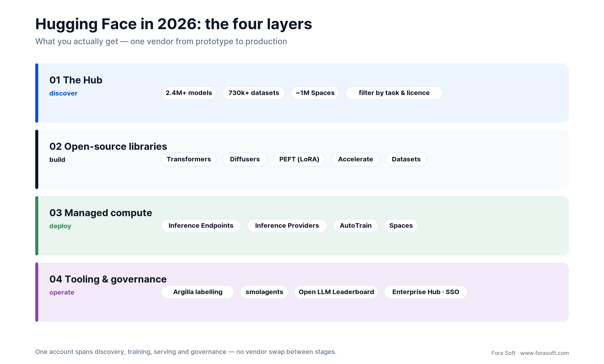604x364 pixels.
Task: Click the '03 Managed compute' heading
Action: click(101, 213)
